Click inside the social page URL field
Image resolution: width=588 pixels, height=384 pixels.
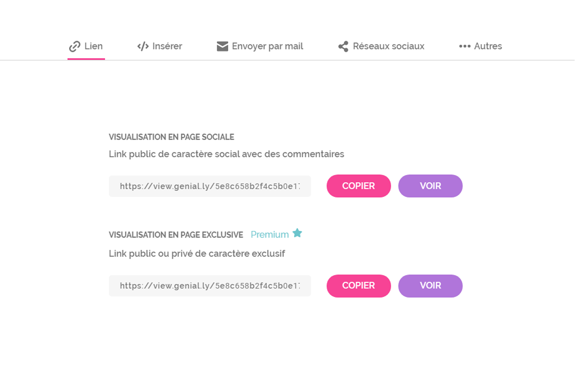tap(209, 186)
